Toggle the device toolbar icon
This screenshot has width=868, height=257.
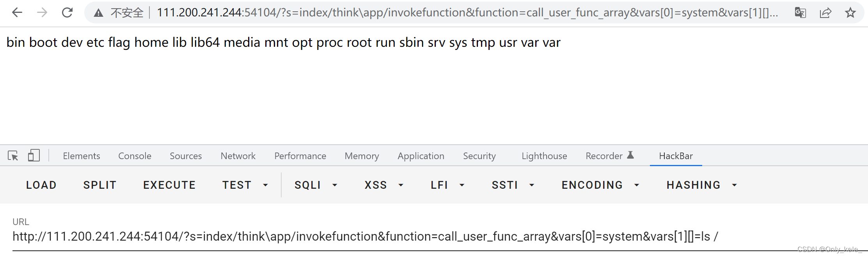pos(34,156)
